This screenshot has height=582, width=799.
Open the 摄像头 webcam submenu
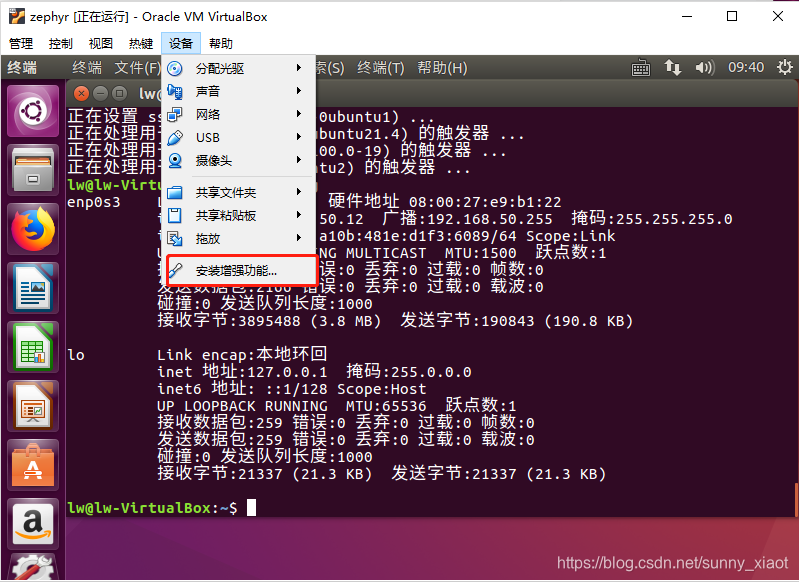point(238,161)
